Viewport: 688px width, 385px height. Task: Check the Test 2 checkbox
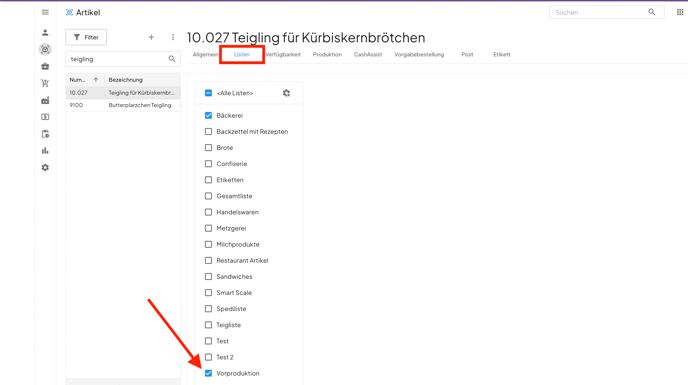208,357
